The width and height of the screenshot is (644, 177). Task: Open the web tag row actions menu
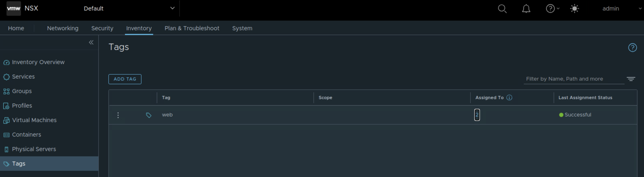click(x=118, y=115)
